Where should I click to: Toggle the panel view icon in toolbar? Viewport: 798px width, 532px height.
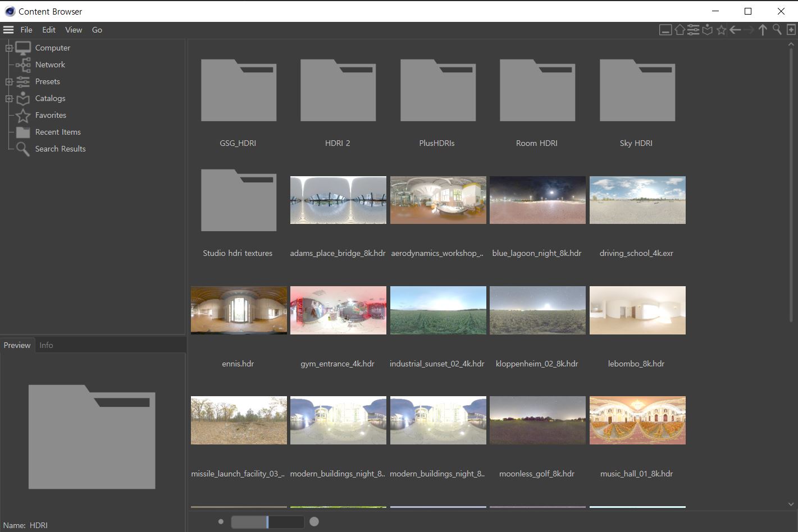[x=665, y=30]
